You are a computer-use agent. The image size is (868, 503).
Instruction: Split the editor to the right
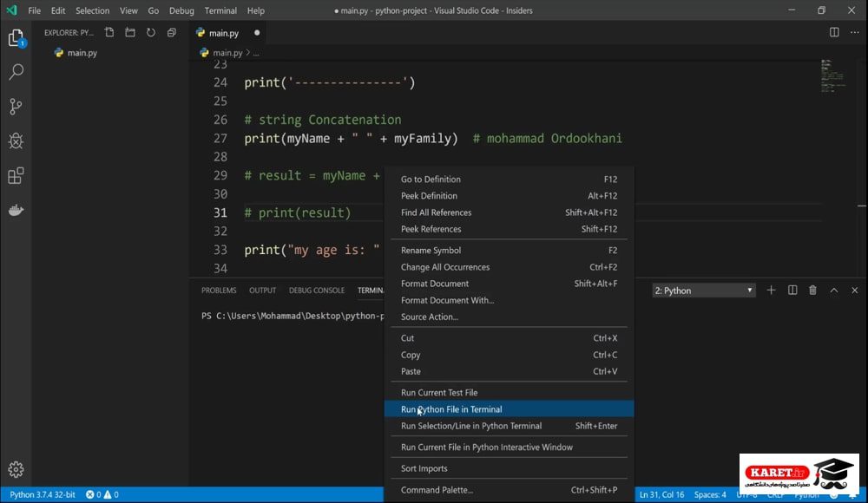click(834, 32)
